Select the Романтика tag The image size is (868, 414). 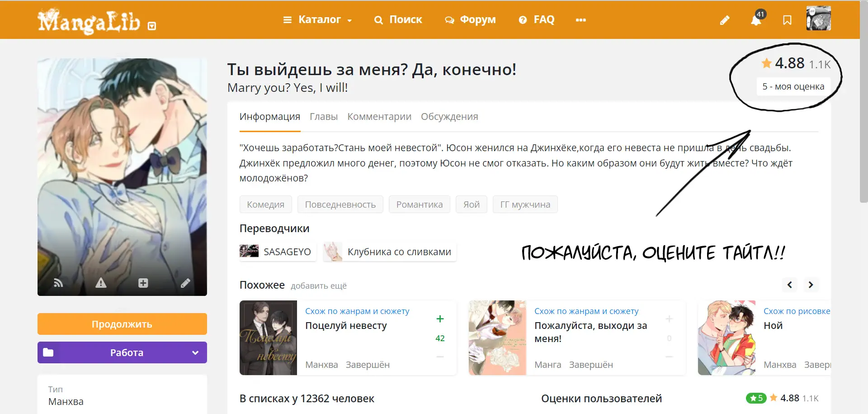[420, 205]
